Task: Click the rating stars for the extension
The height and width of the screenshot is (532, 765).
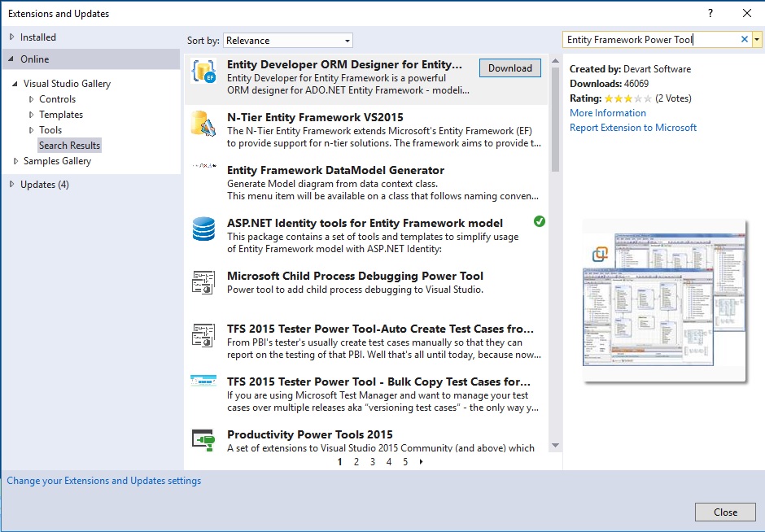Action: pyautogui.click(x=628, y=98)
